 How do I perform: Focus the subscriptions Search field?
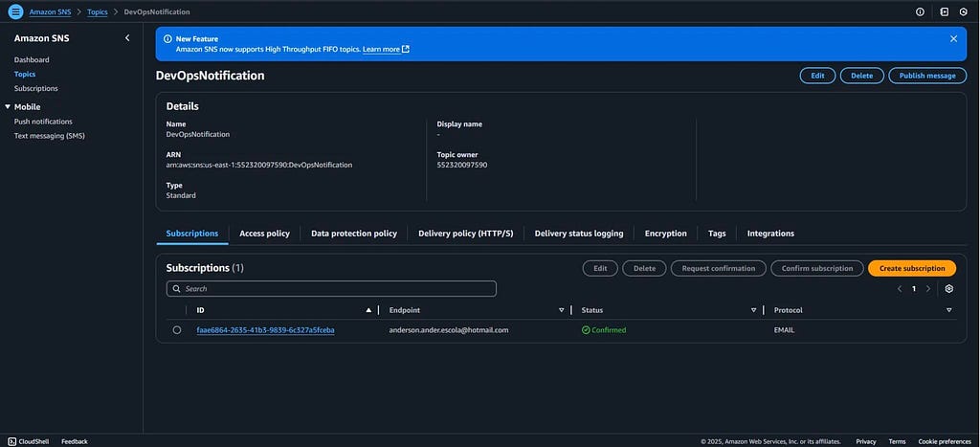point(331,289)
